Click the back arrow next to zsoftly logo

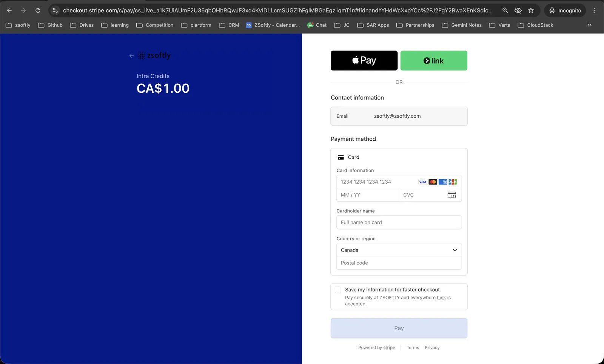tap(131, 56)
